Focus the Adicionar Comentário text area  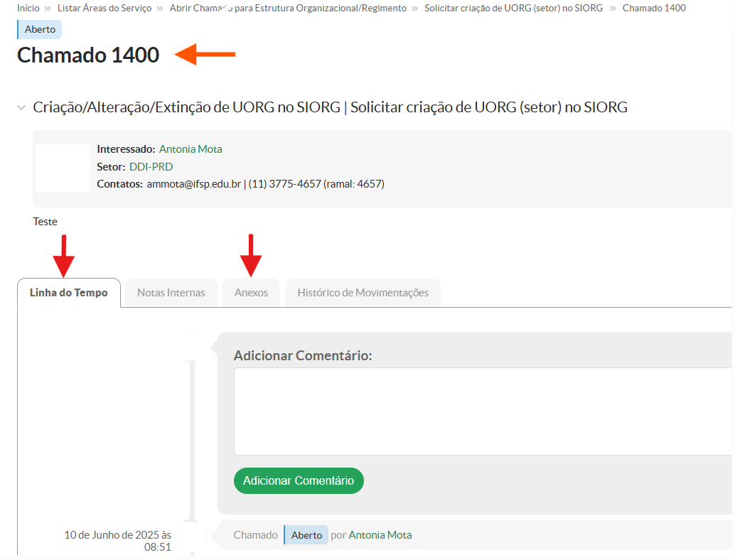(x=483, y=411)
